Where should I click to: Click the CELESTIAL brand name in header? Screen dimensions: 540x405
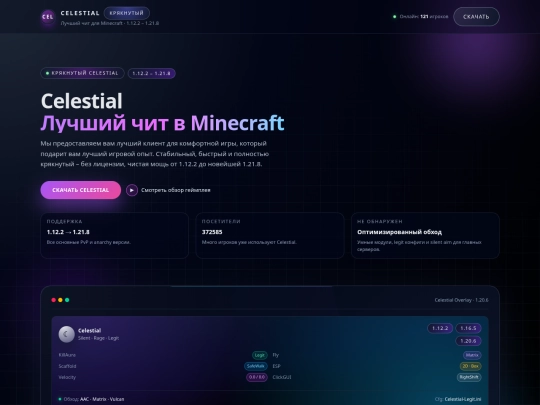pyautogui.click(x=80, y=13)
